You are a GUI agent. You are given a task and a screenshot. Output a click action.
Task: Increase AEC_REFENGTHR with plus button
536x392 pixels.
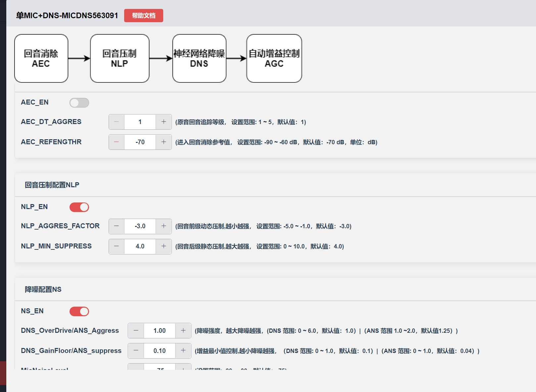[164, 142]
